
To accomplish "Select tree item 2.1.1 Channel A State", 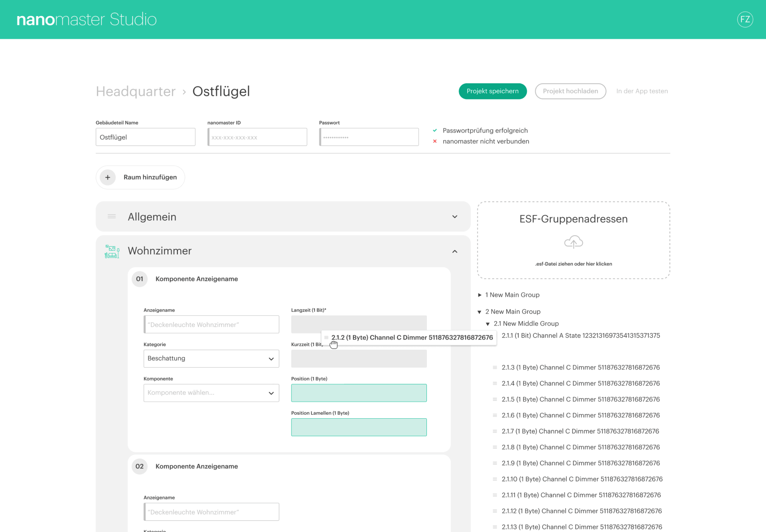I will click(581, 336).
